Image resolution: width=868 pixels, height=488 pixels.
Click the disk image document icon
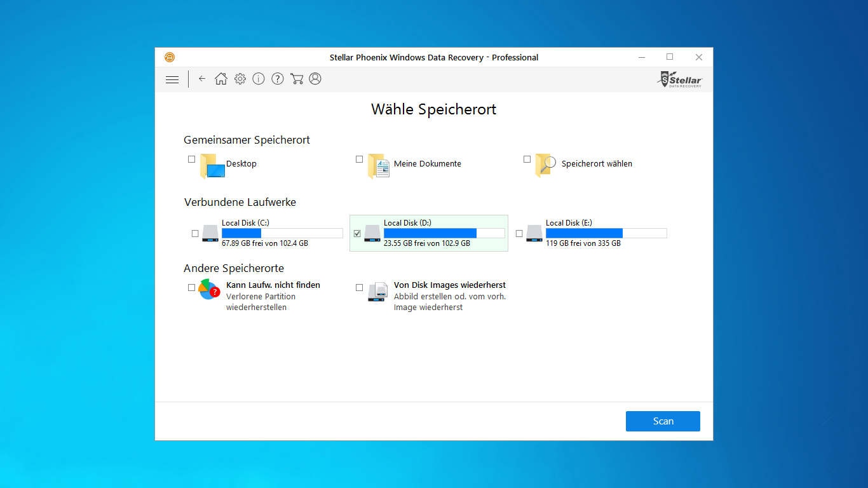tap(377, 292)
